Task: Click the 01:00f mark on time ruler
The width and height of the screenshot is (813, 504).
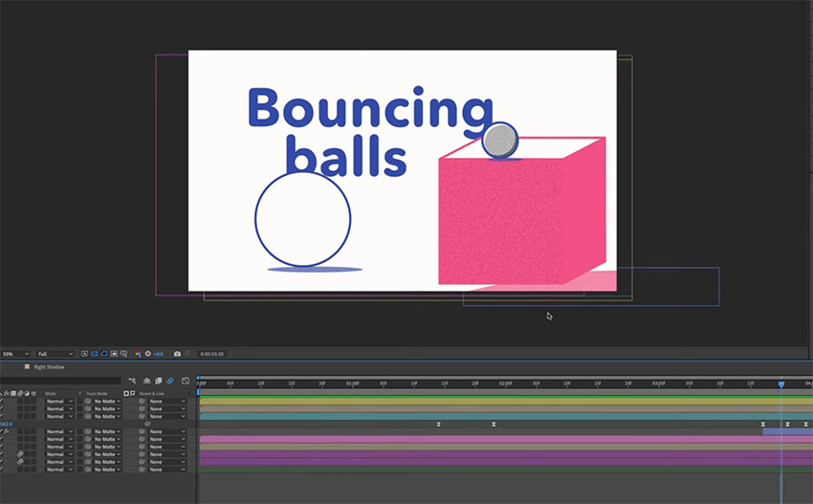Action: pyautogui.click(x=353, y=383)
